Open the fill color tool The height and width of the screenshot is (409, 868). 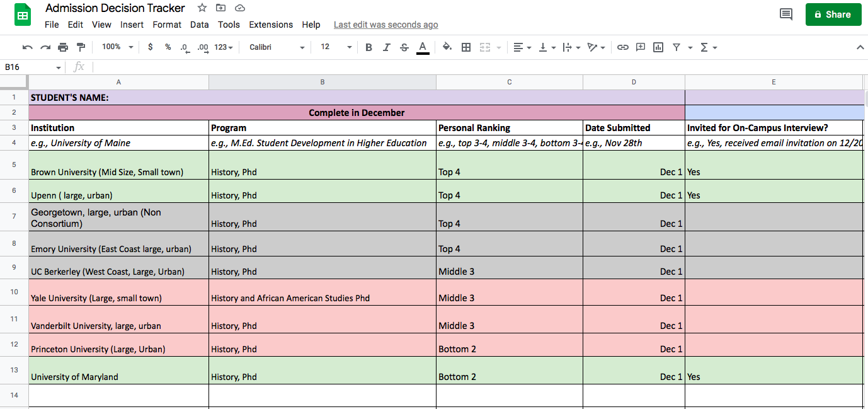point(447,47)
